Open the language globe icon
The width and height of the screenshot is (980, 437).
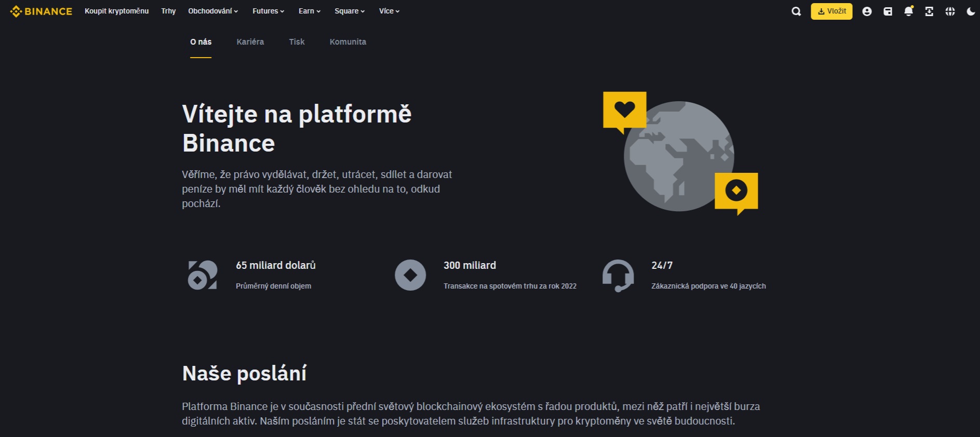tap(950, 11)
